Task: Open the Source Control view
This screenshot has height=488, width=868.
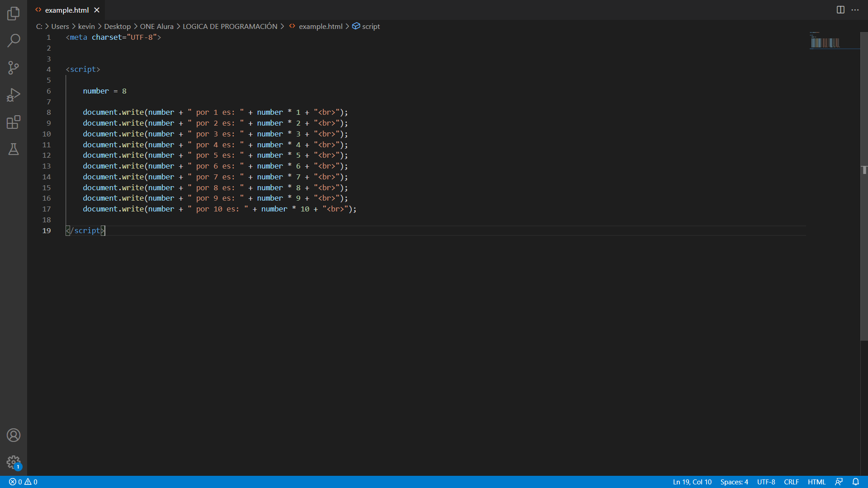Action: pyautogui.click(x=14, y=68)
